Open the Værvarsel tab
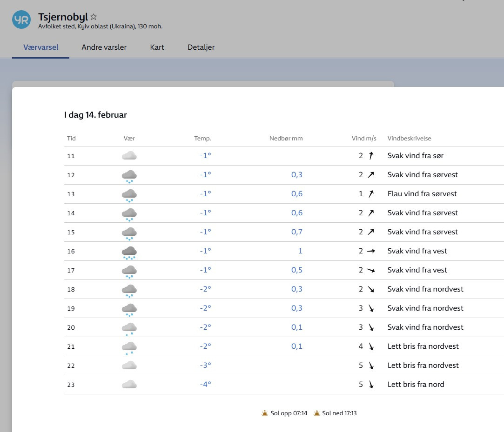 pos(41,47)
